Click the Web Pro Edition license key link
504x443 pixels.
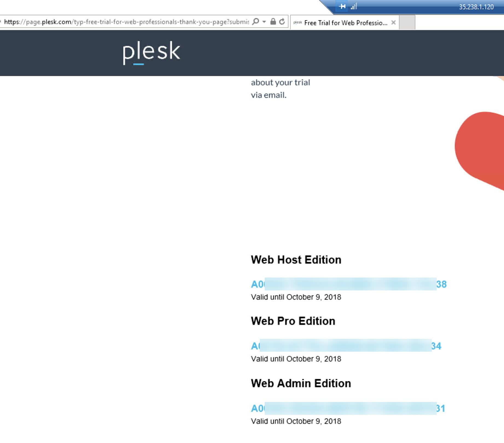point(346,346)
